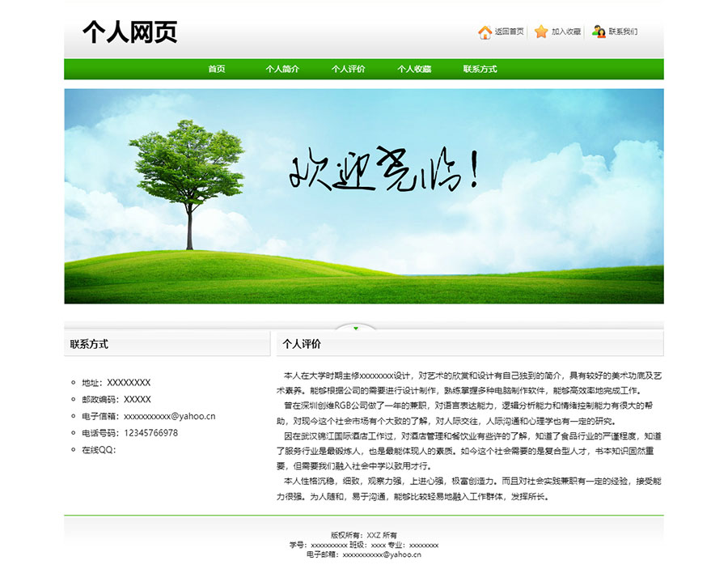
Task: Click paragraph starting 本人在大学时期主修
Action: [x=469, y=383]
